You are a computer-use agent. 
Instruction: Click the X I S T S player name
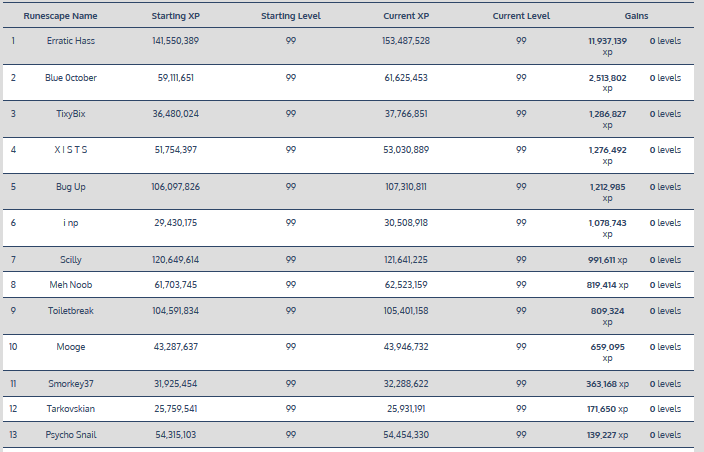71,150
